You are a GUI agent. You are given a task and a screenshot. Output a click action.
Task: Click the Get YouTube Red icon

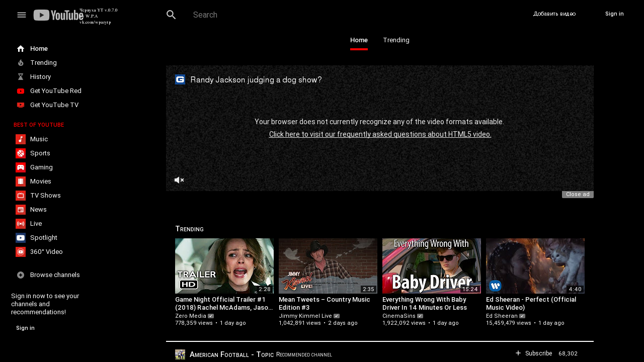coord(21,91)
